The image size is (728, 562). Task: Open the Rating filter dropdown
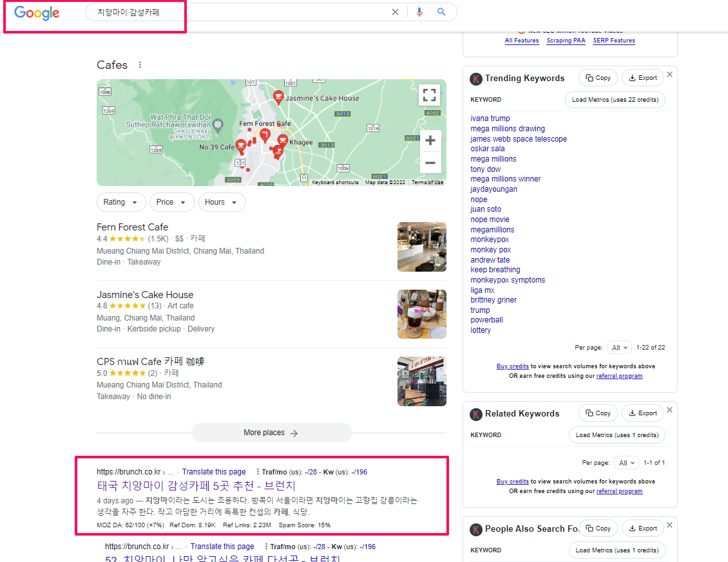tap(121, 201)
